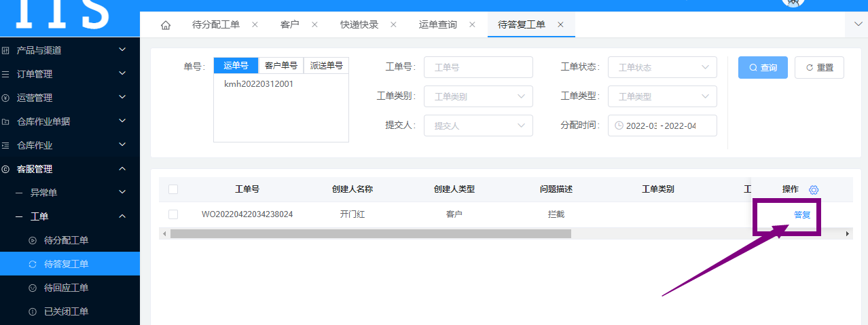Check the row WO20220422034238024 checkbox

coord(173,214)
